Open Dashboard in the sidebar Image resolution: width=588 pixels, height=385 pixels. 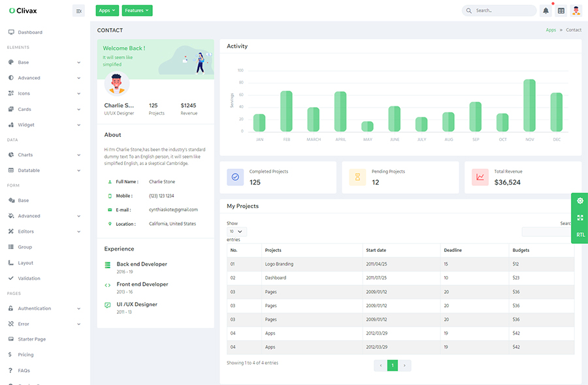pyautogui.click(x=30, y=32)
